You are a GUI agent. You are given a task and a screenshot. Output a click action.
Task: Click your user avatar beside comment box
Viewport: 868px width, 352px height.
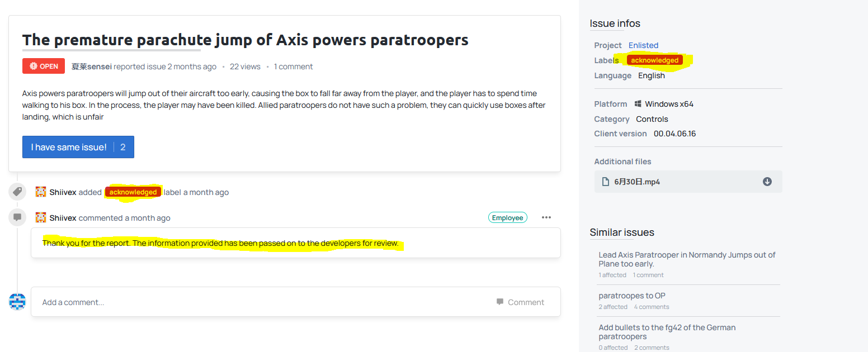[17, 302]
